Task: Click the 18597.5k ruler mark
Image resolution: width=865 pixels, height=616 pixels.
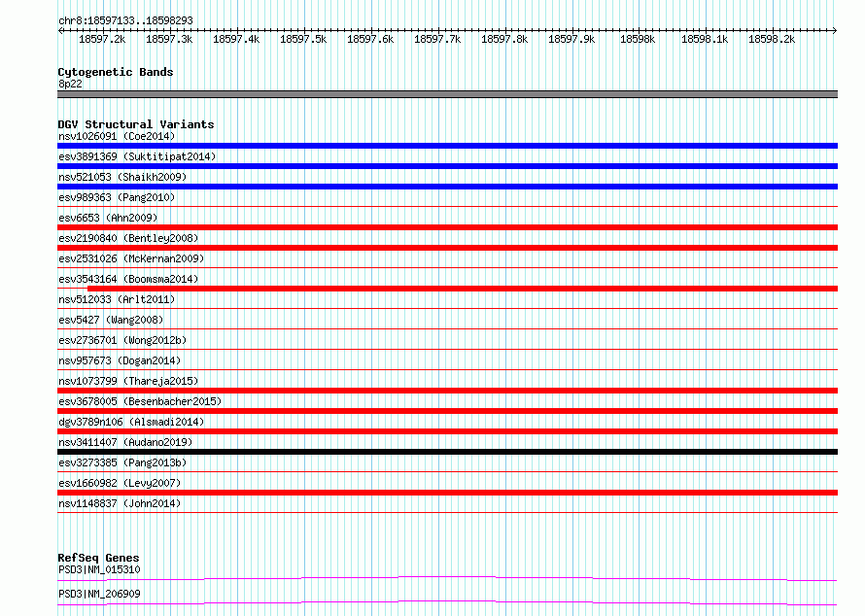Action: pos(303,39)
